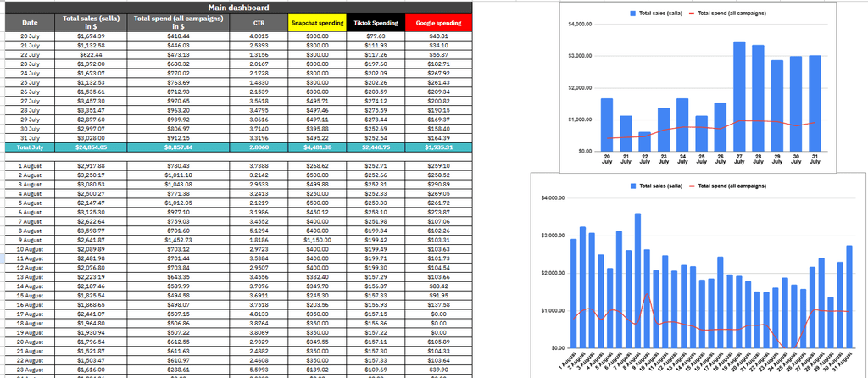Click Total spend legend entry in July chart
Image resolution: width=868 pixels, height=378 pixels.
[x=737, y=14]
